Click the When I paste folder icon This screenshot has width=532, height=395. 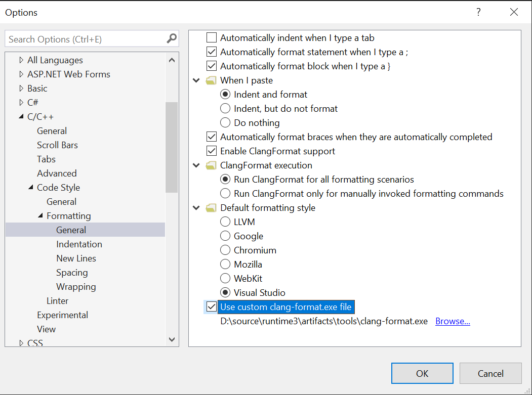[x=211, y=80]
